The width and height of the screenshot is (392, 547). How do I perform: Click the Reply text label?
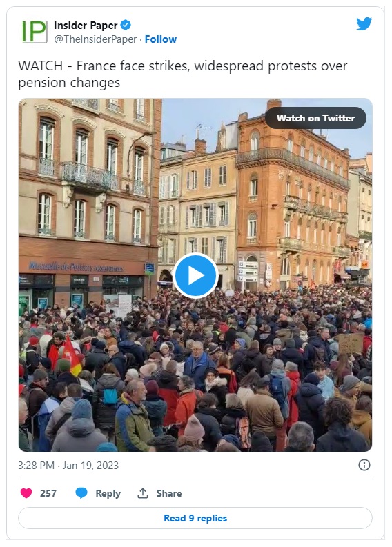108,493
